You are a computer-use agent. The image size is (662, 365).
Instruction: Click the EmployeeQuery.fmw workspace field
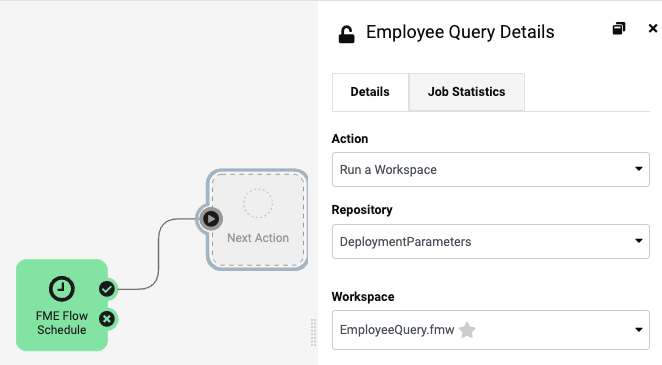tap(491, 330)
